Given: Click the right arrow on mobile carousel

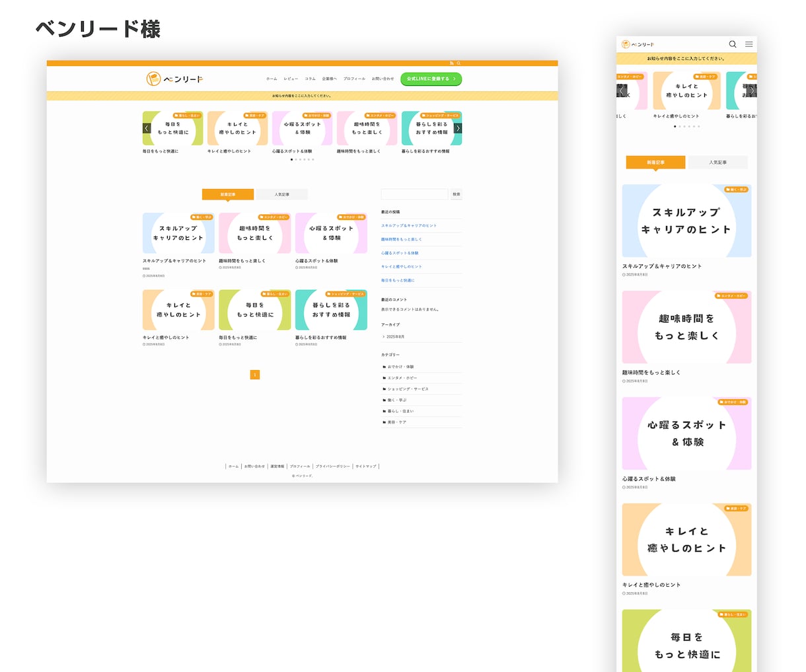Looking at the screenshot, I should (751, 91).
